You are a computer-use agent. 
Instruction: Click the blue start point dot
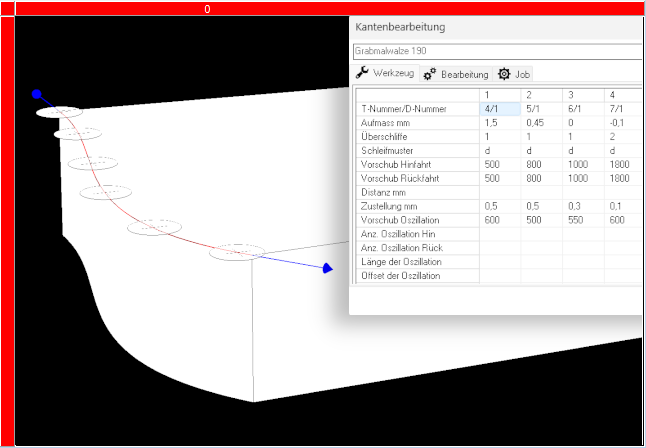[37, 94]
